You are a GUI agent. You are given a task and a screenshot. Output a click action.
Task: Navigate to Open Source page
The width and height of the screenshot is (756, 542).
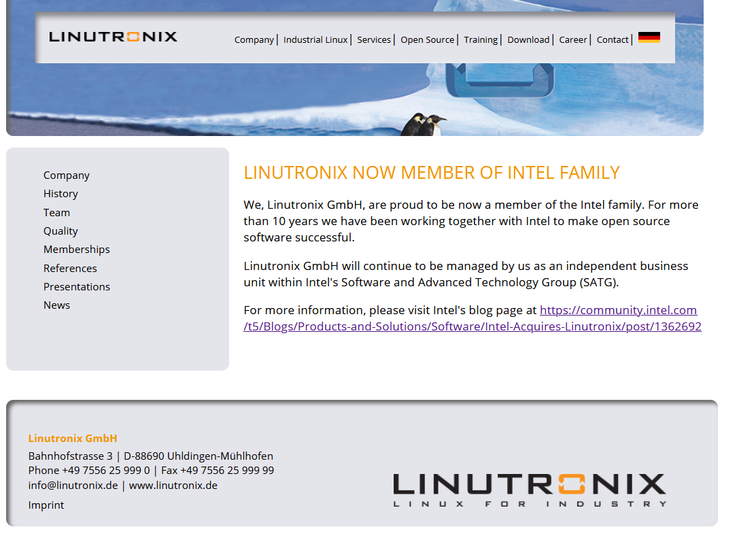(427, 39)
